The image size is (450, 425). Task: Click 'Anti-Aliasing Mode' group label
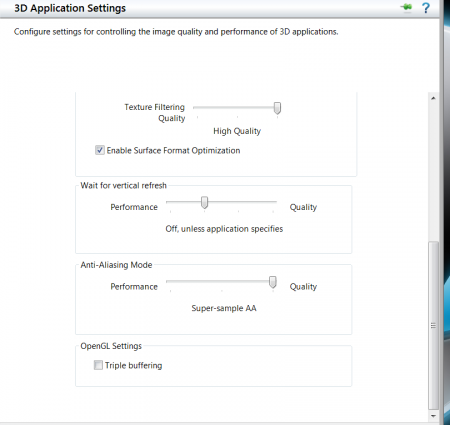point(116,265)
